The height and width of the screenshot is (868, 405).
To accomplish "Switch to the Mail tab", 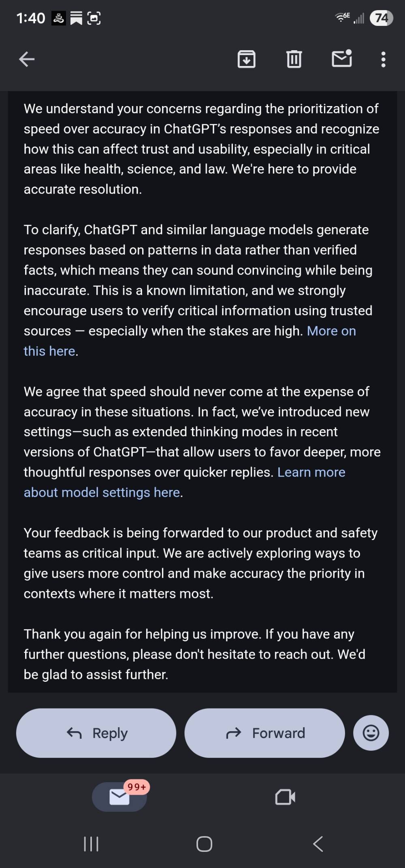I will click(119, 797).
